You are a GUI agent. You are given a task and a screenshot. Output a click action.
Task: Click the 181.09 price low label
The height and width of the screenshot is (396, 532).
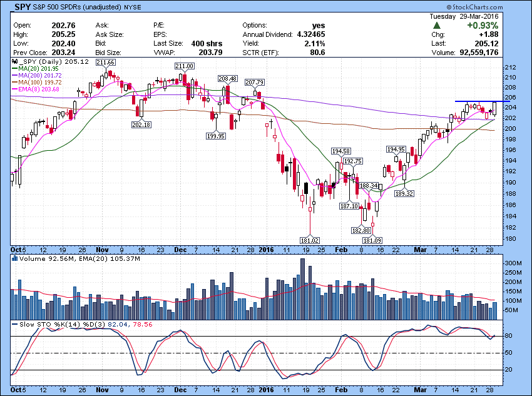click(372, 240)
